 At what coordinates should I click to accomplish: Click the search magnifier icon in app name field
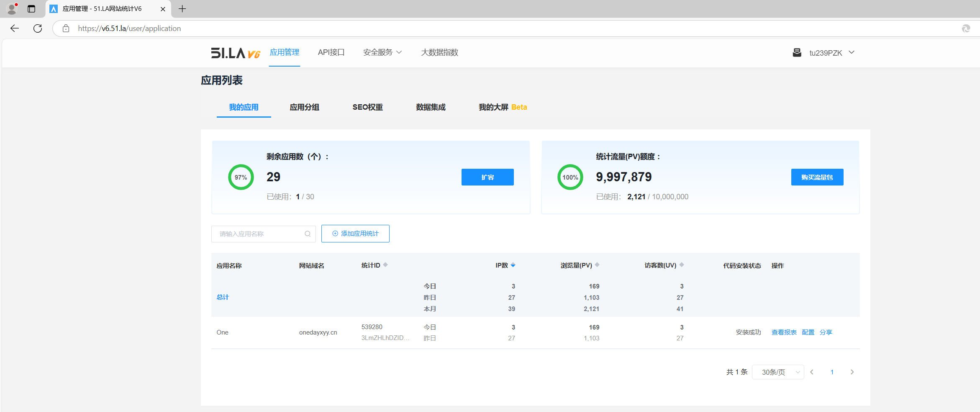click(308, 234)
